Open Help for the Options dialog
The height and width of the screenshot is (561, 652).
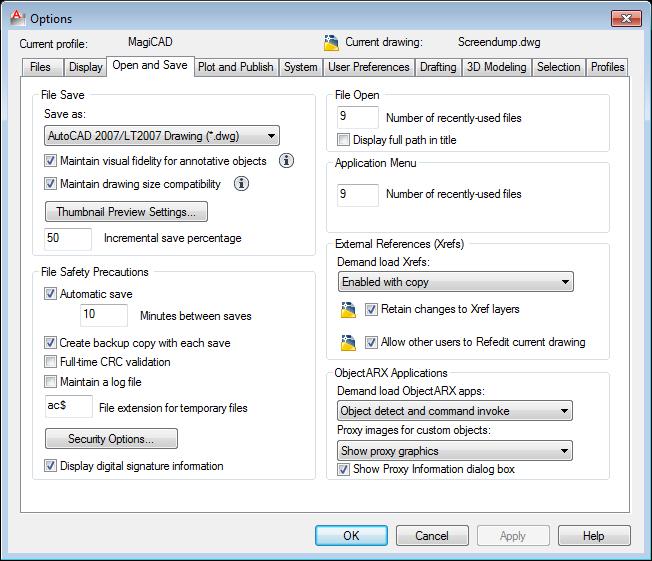(594, 536)
